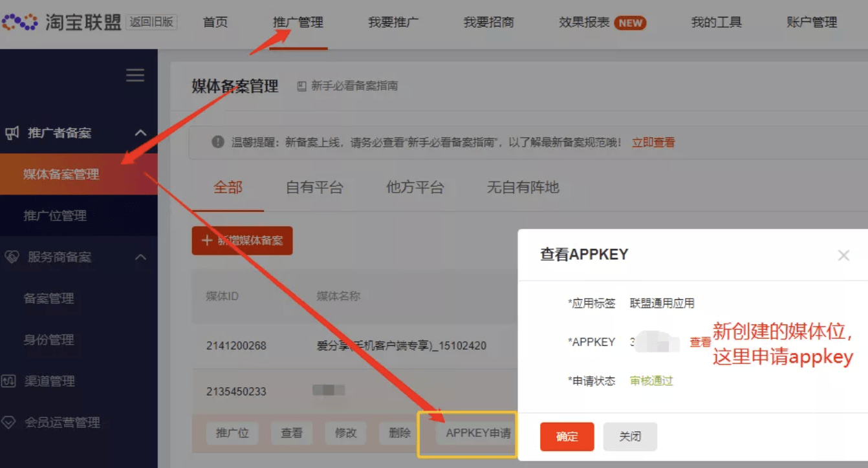Close the 查看APPKEY dialog with X

click(843, 255)
